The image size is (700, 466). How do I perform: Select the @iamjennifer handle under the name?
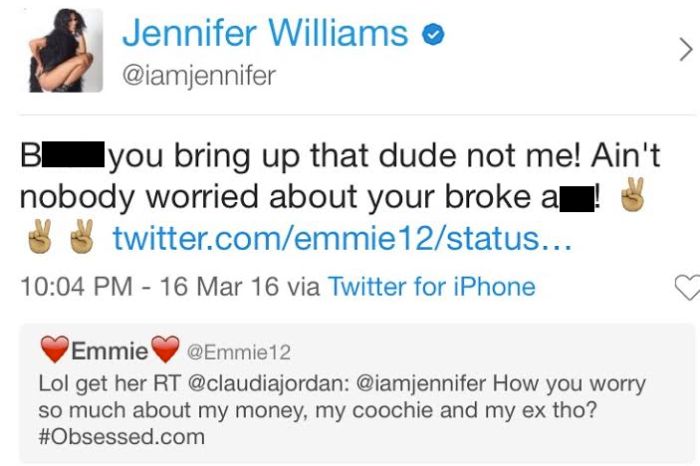[200, 74]
